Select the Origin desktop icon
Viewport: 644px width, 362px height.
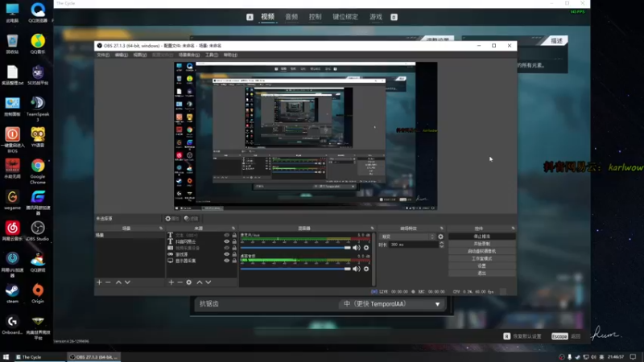(38, 294)
